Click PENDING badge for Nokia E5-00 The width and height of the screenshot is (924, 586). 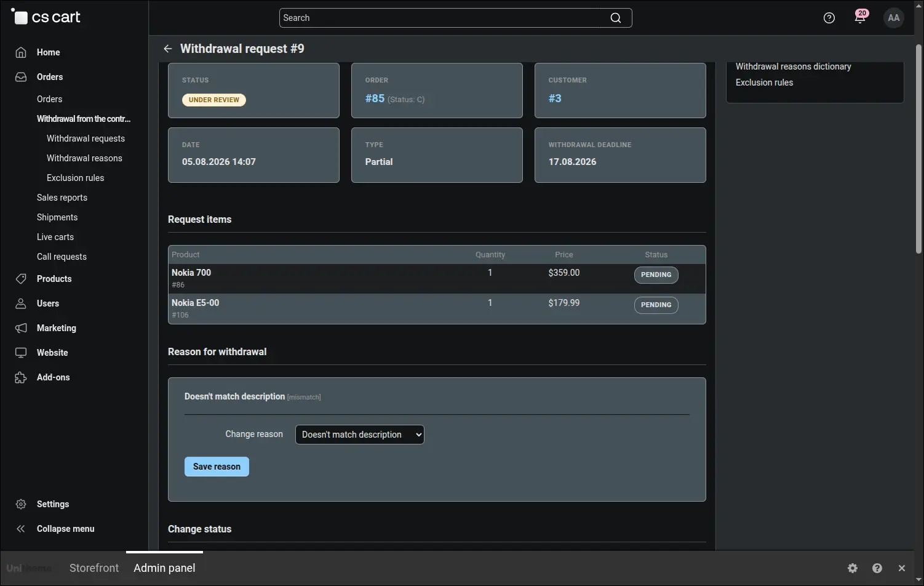[x=656, y=305]
